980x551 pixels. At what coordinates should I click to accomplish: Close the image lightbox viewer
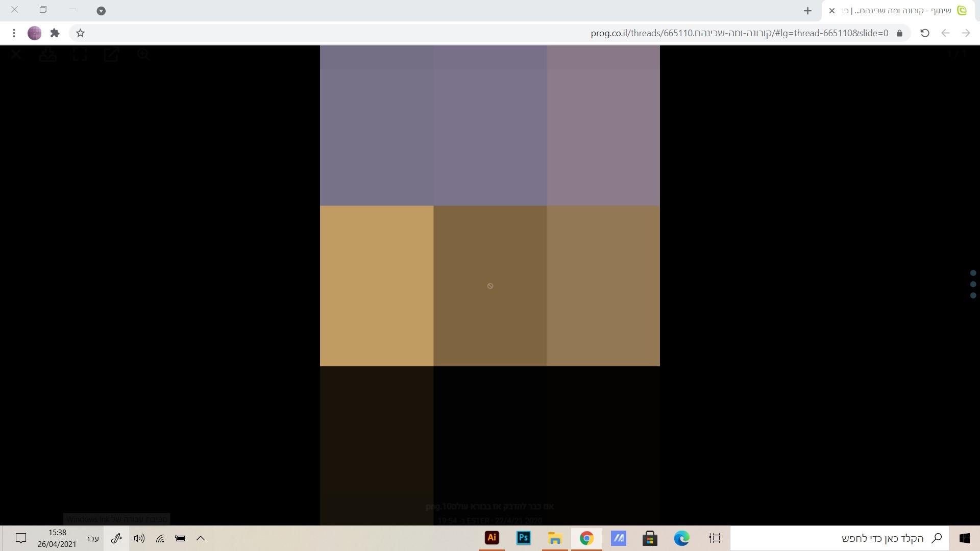16,54
